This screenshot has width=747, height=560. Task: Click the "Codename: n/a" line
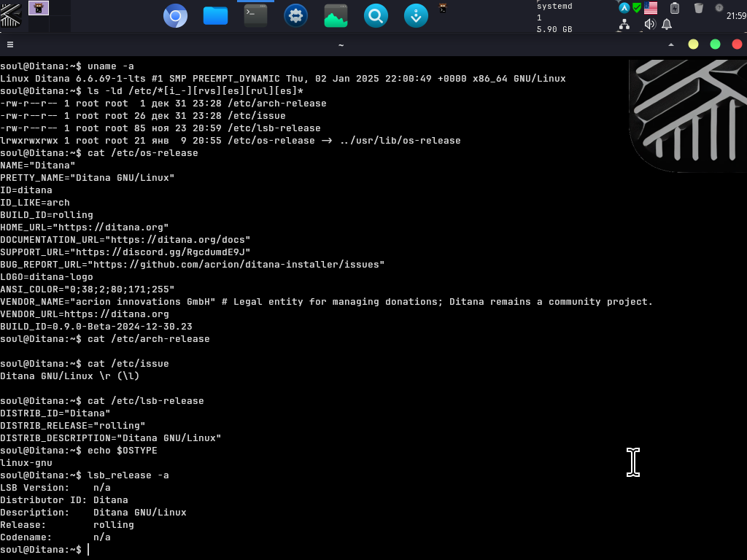coord(55,537)
